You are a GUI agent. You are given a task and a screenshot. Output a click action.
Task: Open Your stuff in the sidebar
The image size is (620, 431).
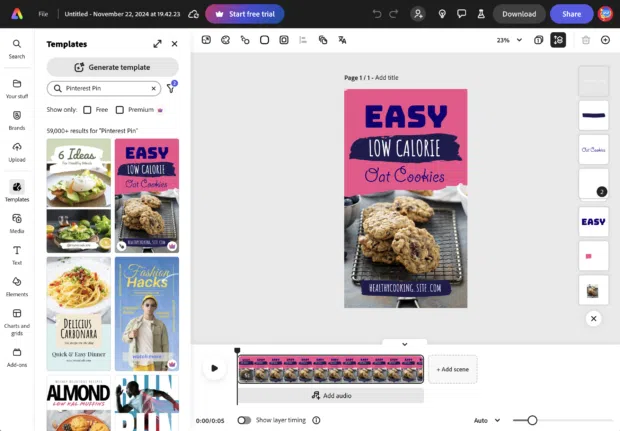tap(17, 89)
